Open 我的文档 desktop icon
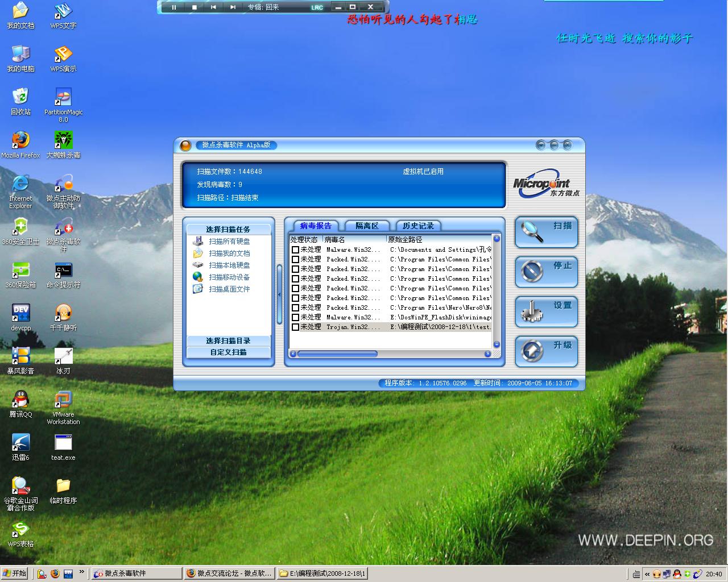 (x=20, y=16)
